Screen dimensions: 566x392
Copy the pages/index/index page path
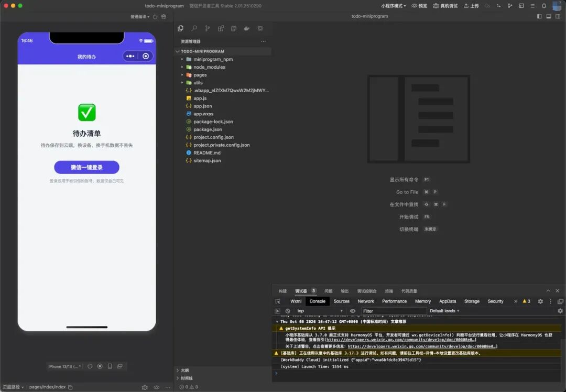click(x=70, y=387)
